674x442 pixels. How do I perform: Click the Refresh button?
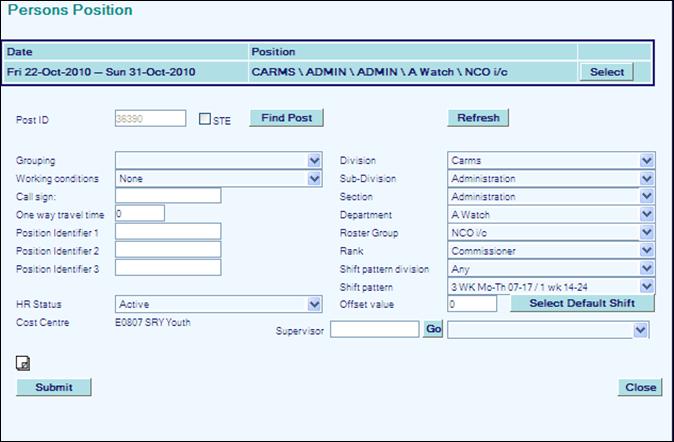[x=477, y=118]
